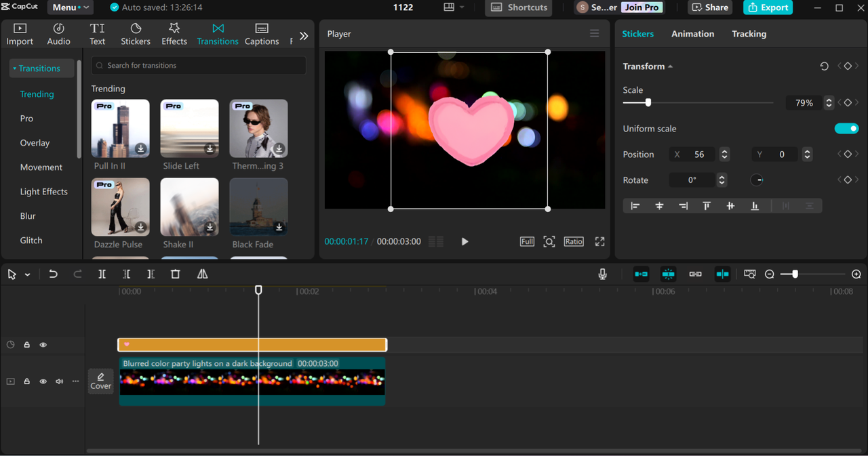Open the Captions panel
The width and height of the screenshot is (868, 456).
(262, 34)
